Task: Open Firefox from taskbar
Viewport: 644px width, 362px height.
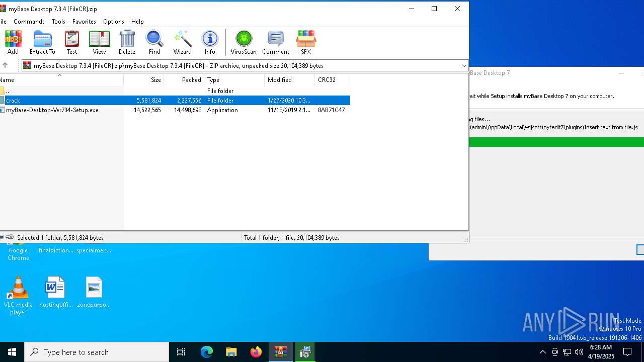Action: [x=256, y=352]
